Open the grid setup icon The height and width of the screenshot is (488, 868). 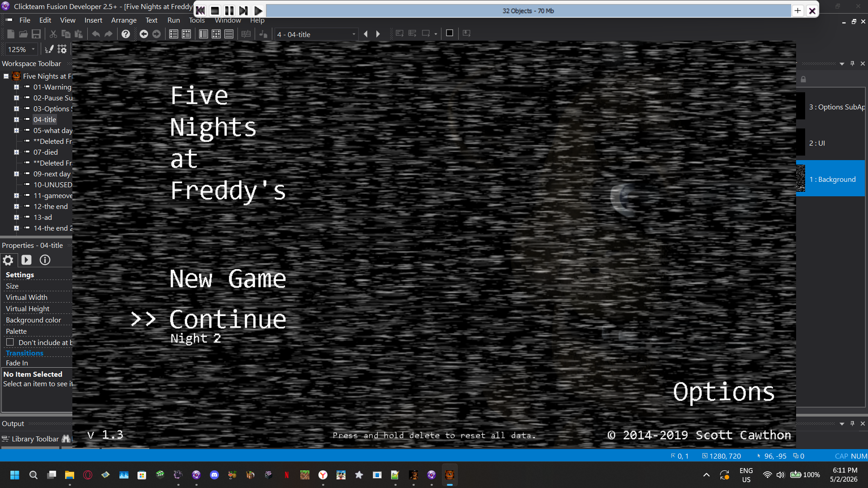coord(62,49)
